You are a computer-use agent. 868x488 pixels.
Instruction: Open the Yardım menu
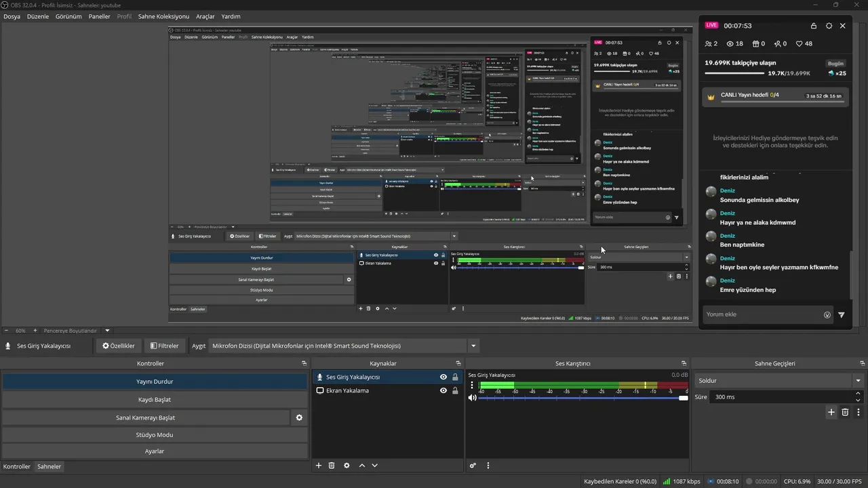[x=231, y=16]
